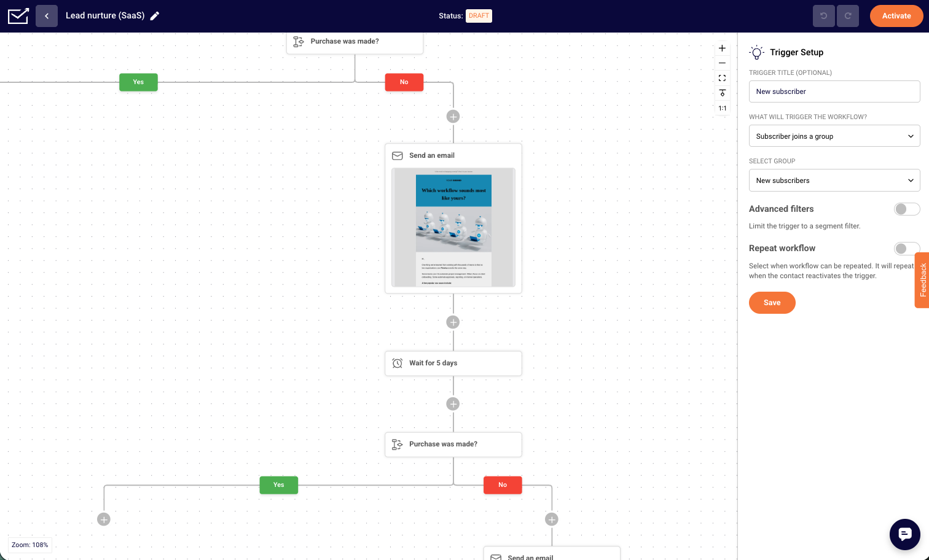Image resolution: width=929 pixels, height=560 pixels.
Task: Activate the workflow
Action: (896, 16)
